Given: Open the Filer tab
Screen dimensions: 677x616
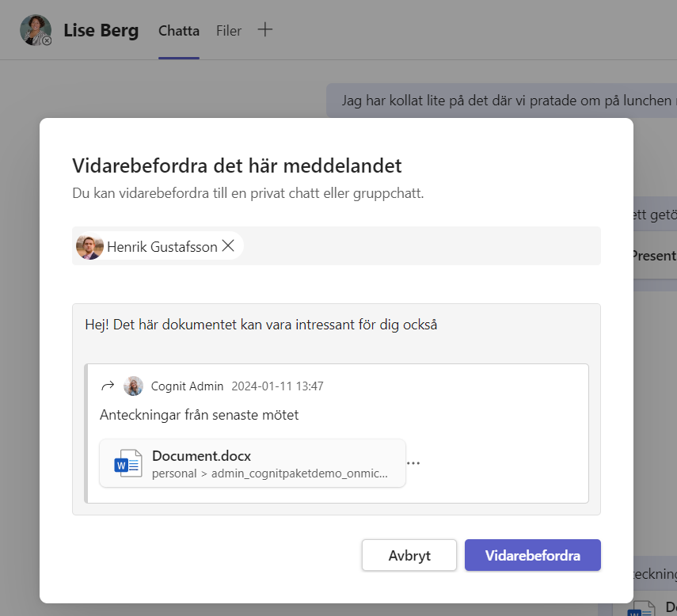Looking at the screenshot, I should coord(229,32).
